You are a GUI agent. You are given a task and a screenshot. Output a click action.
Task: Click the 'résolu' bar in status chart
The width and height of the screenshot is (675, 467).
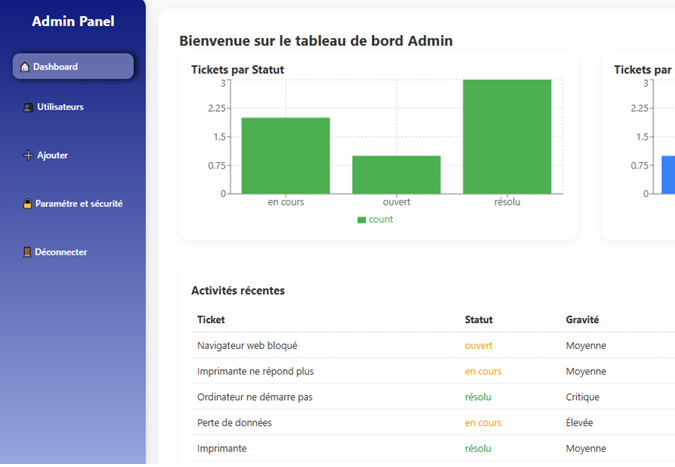(507, 136)
